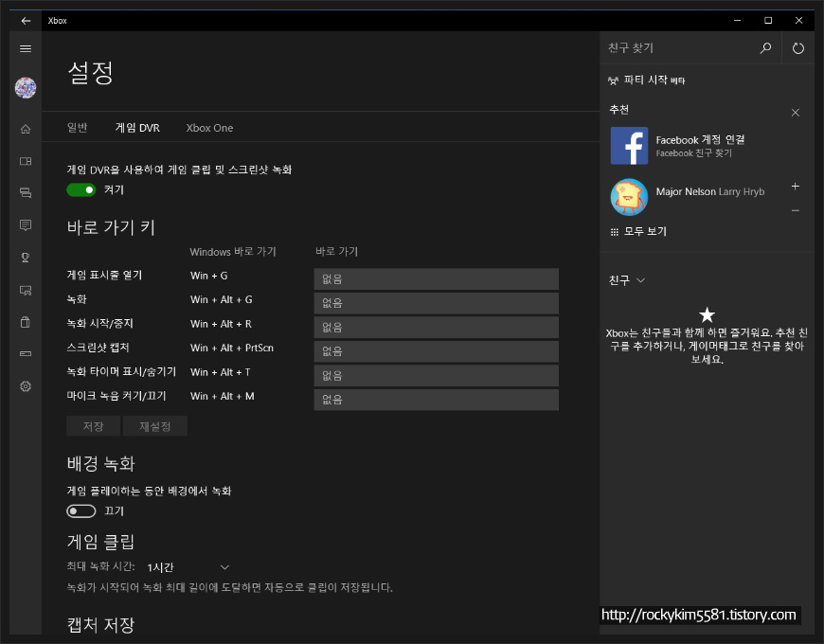
Task: Open Achievements trophy icon
Action: 26,258
